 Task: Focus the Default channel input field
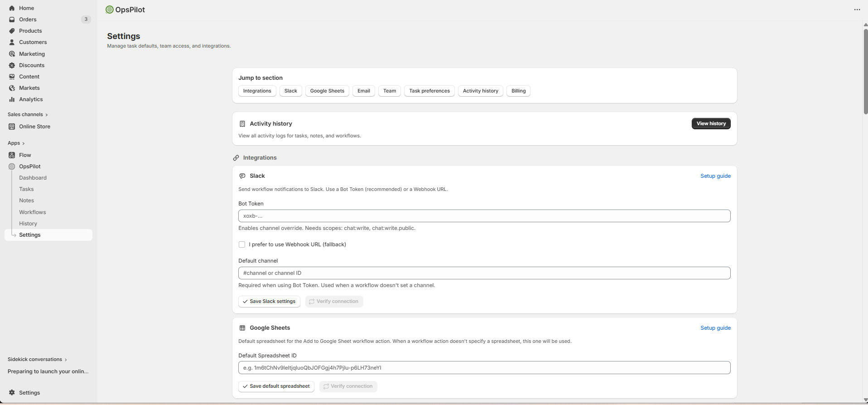(484, 273)
